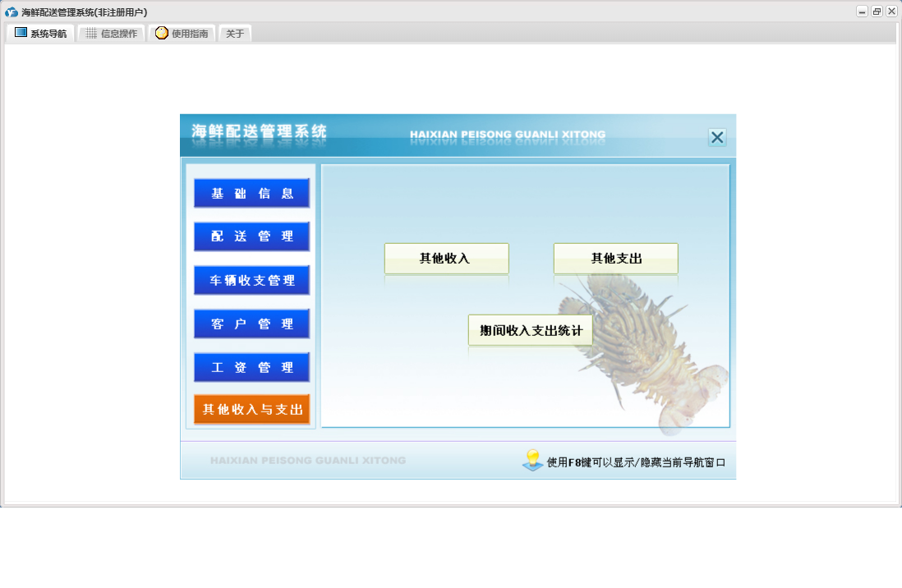Click the monitor icon on 系统导航 tab

(x=21, y=32)
